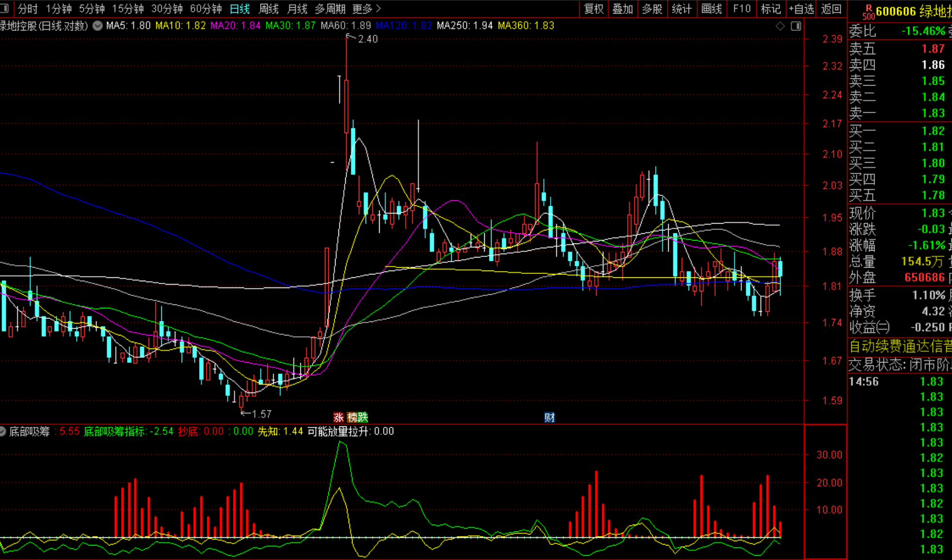The height and width of the screenshot is (560, 952).
Task: Toggle the right sidebar panel icon beside diamond
Action: [796, 26]
